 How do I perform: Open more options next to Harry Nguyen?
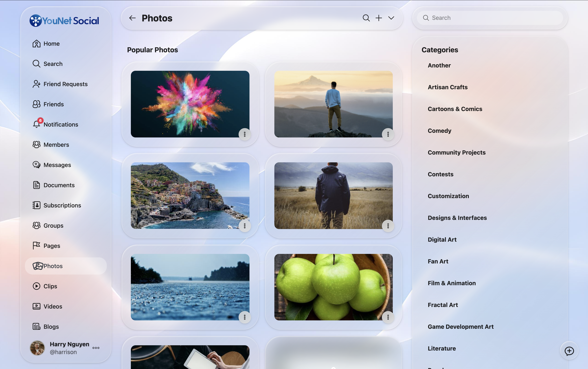pos(96,348)
